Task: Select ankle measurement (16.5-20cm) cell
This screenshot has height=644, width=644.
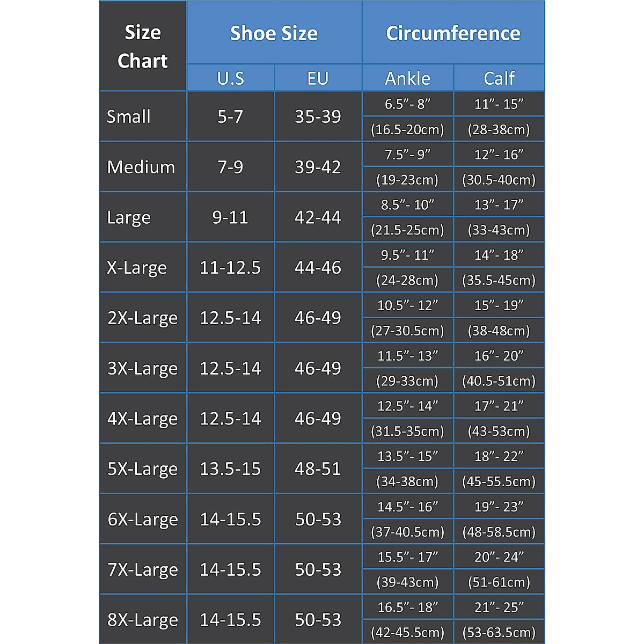Action: [407, 129]
